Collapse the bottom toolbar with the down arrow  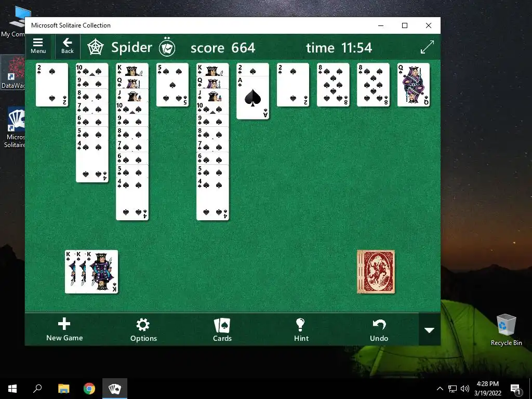tap(430, 330)
